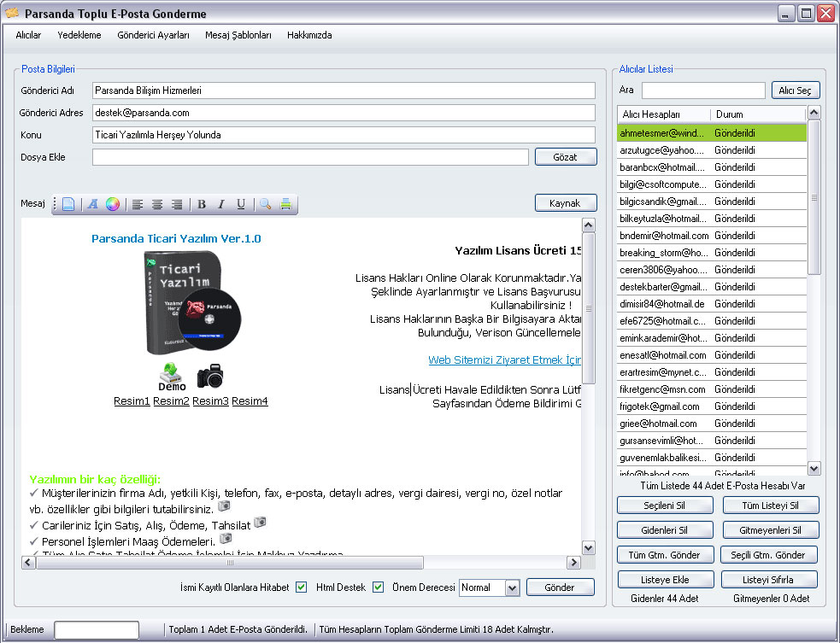
Task: Center-align the message text
Action: tap(157, 204)
